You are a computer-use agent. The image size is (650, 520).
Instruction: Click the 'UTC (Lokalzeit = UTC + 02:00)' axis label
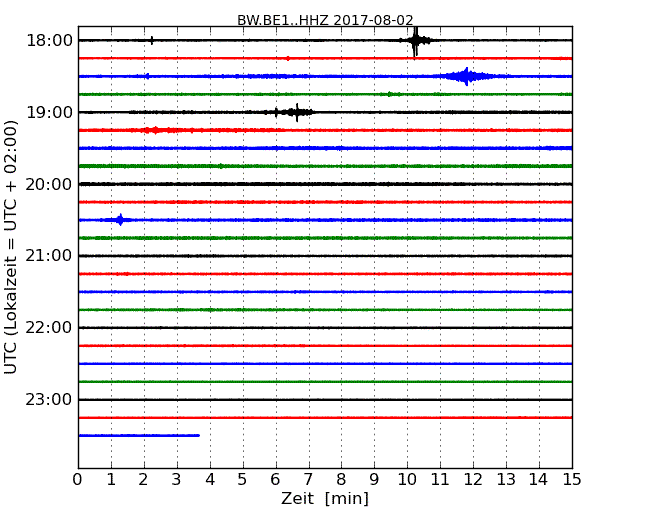[x=11, y=247]
